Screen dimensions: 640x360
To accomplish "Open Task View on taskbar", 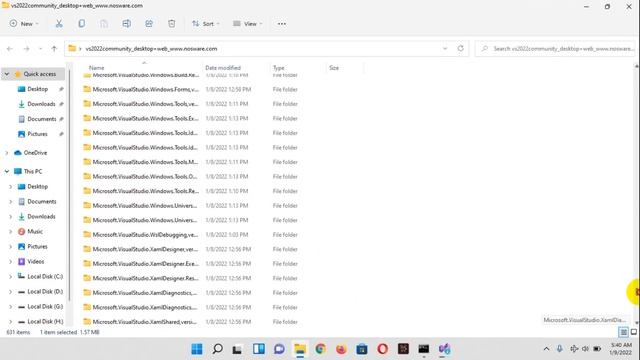I will (x=237, y=349).
